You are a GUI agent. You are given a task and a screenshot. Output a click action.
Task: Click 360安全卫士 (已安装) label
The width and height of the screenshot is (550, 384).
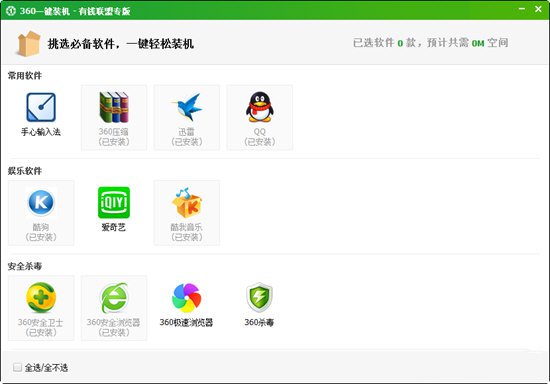click(41, 327)
